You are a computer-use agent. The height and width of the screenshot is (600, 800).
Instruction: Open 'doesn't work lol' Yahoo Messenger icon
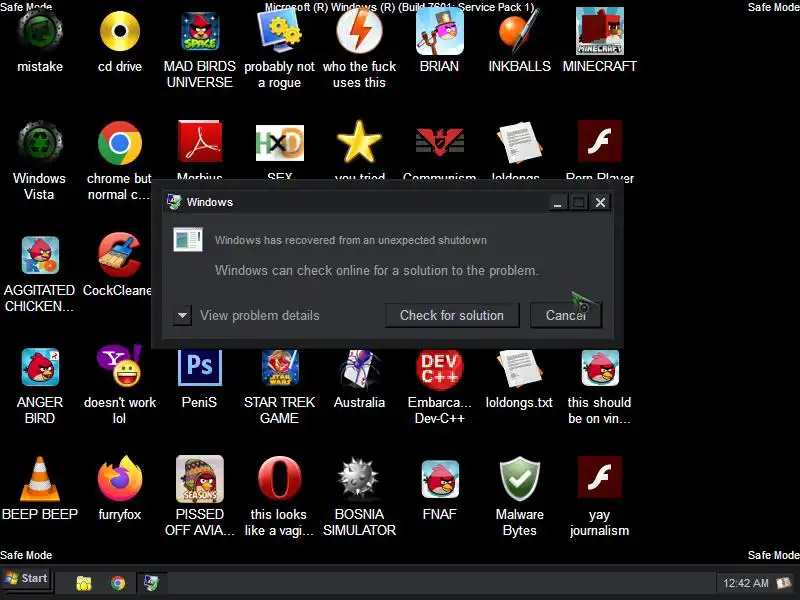[120, 366]
